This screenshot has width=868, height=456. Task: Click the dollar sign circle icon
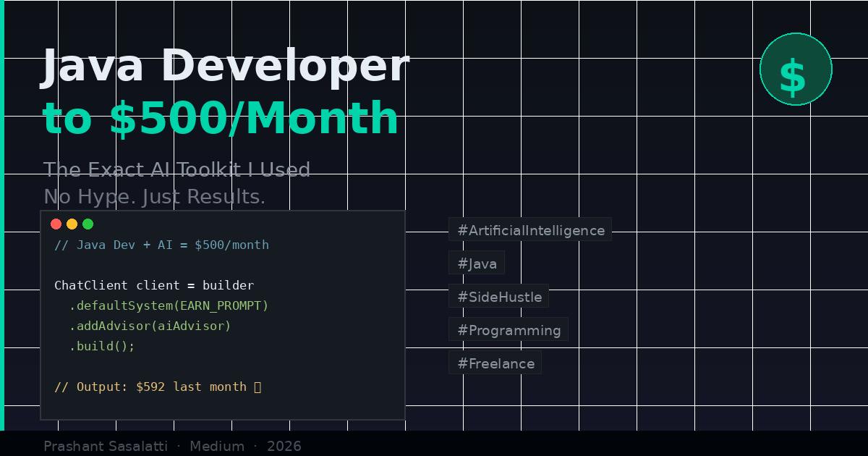coord(796,69)
